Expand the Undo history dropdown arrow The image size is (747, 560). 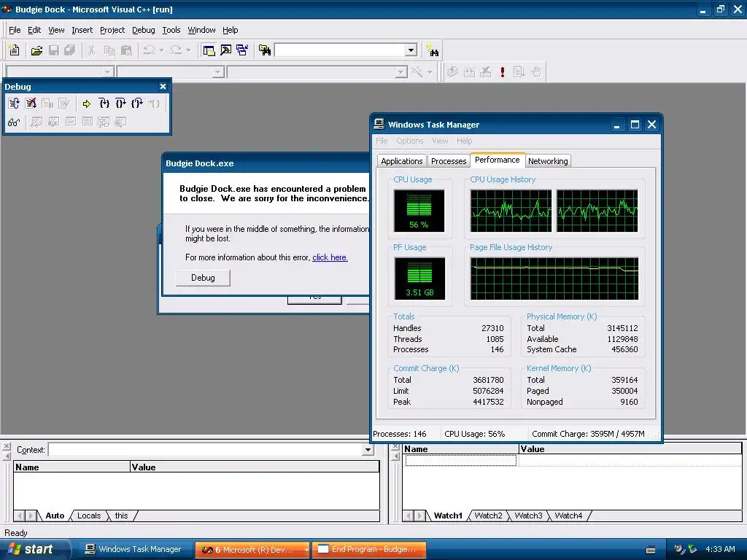click(161, 50)
